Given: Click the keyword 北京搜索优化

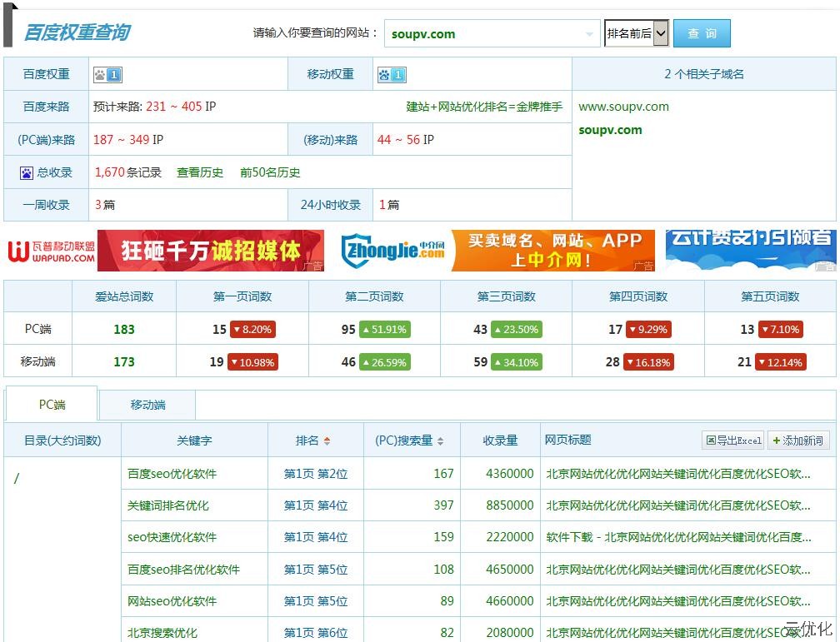Looking at the screenshot, I should tap(162, 632).
